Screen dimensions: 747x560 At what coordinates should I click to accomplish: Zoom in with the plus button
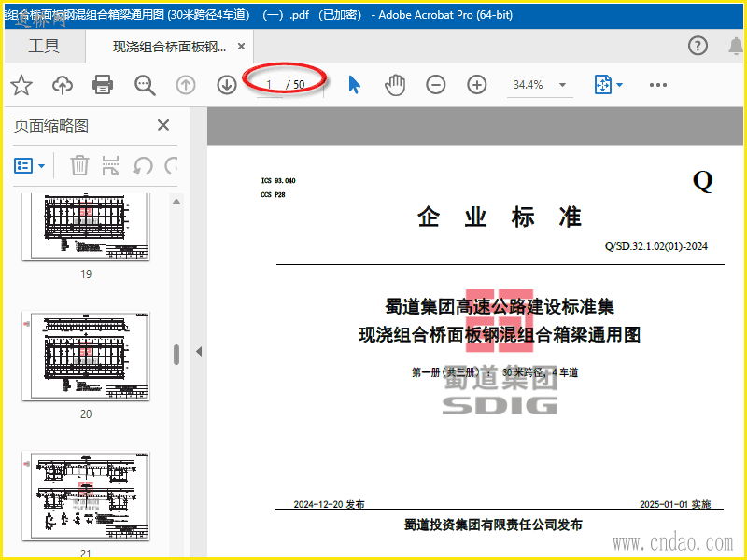click(476, 85)
